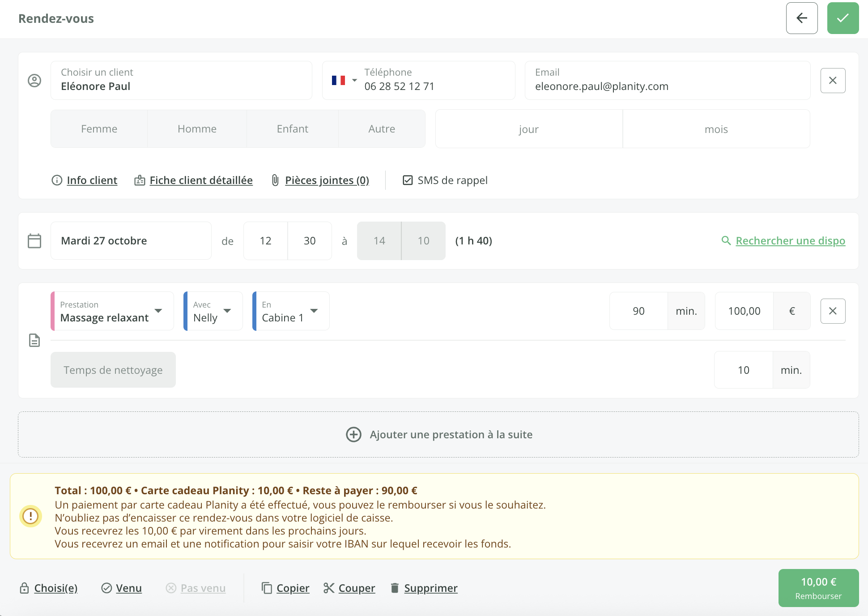
Task: Click the plus circle icon
Action: pos(353,435)
